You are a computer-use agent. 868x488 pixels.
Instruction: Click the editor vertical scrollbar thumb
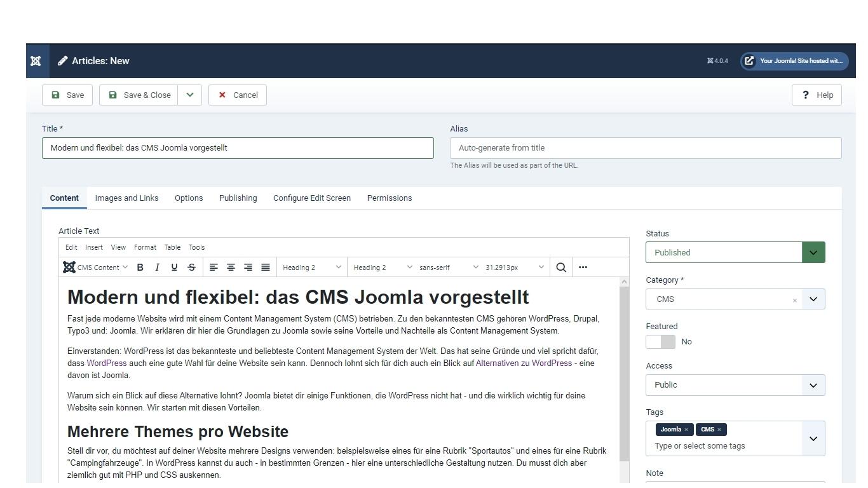624,375
